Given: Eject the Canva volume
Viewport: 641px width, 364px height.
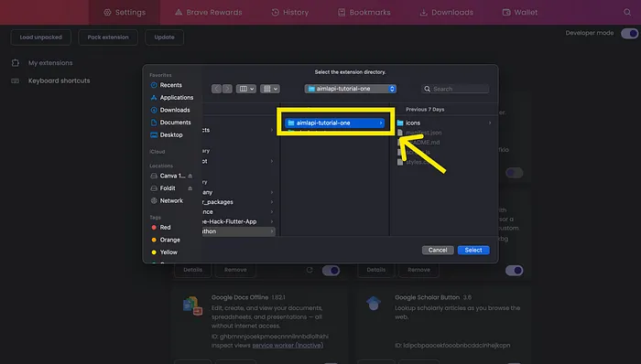Looking at the screenshot, I should (190, 176).
